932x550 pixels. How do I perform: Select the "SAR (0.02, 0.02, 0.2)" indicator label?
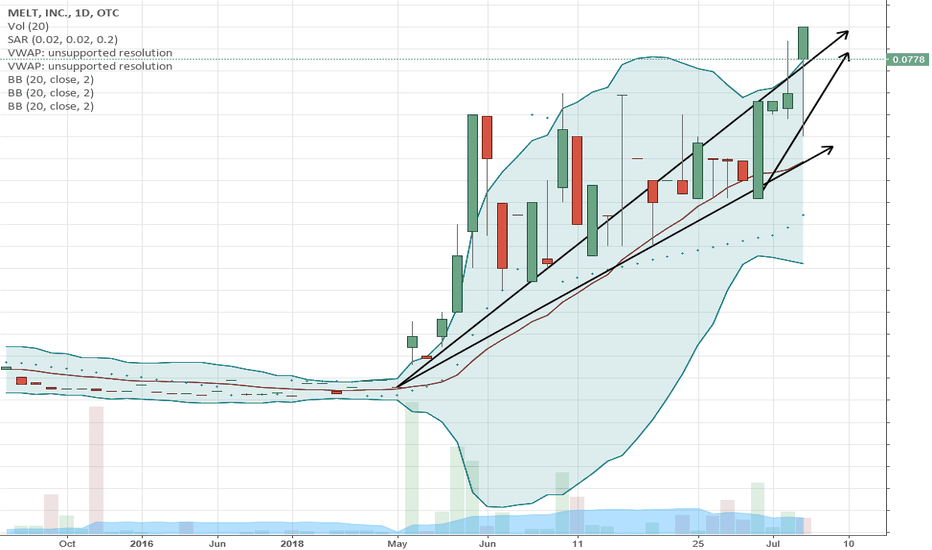63,39
